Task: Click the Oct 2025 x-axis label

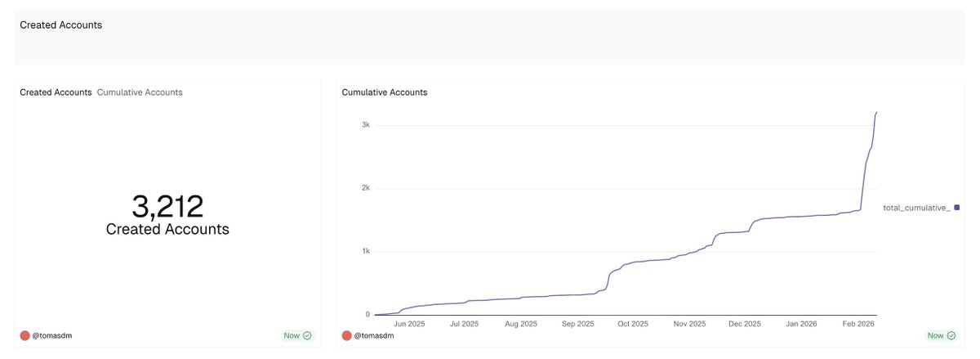Action: click(633, 324)
